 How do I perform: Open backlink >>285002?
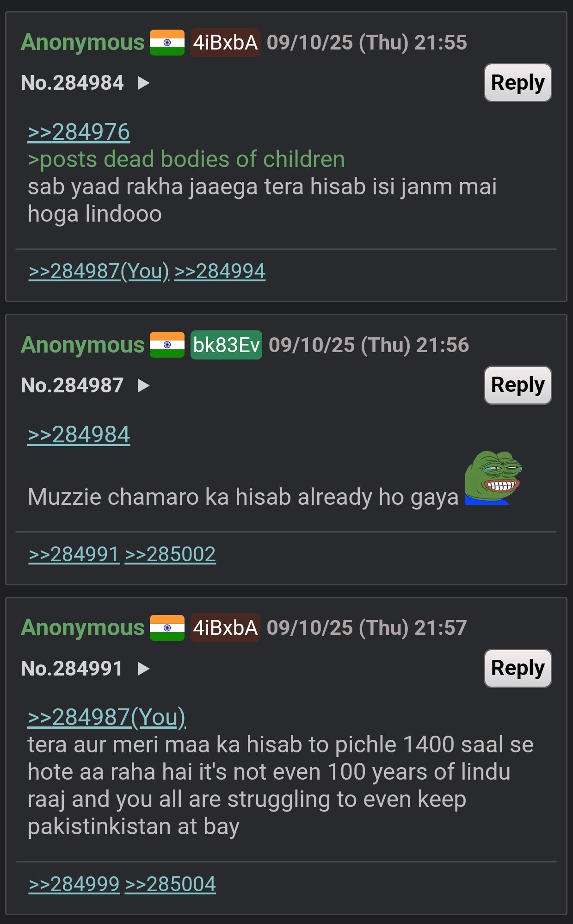[x=170, y=554]
